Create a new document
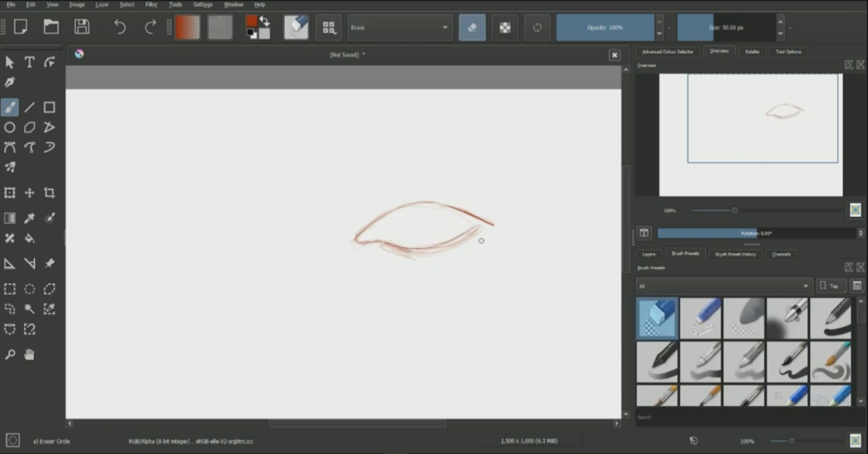868x454 pixels. pyautogui.click(x=21, y=27)
